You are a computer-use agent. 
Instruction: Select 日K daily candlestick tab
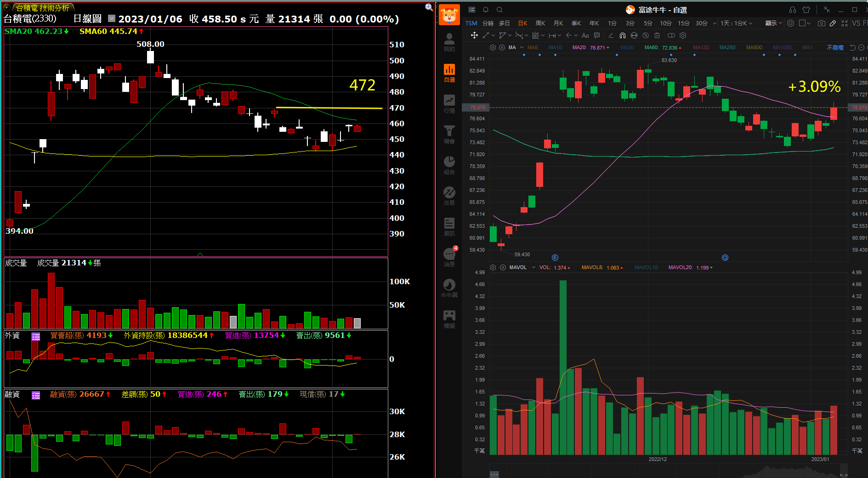pos(522,23)
